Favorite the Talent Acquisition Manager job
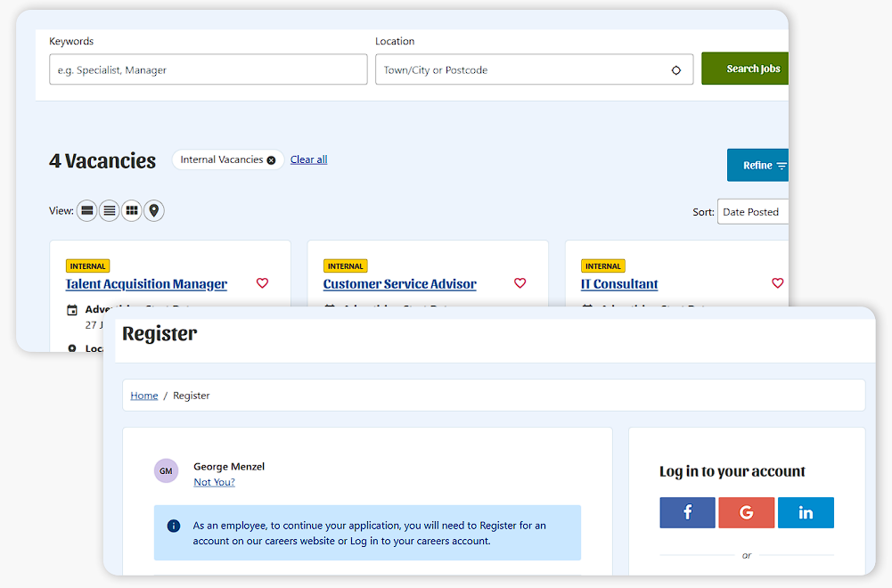This screenshot has width=892, height=588. 262,283
